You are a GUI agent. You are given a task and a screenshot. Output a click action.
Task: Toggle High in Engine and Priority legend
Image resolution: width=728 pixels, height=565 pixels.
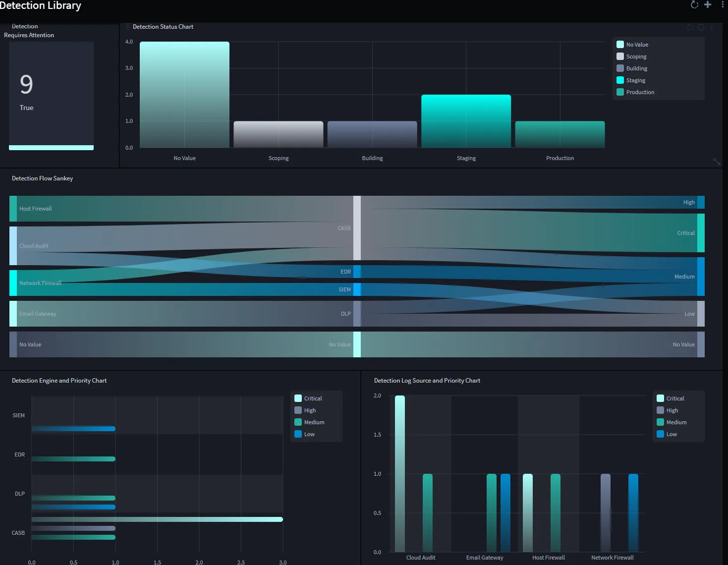[305, 410]
